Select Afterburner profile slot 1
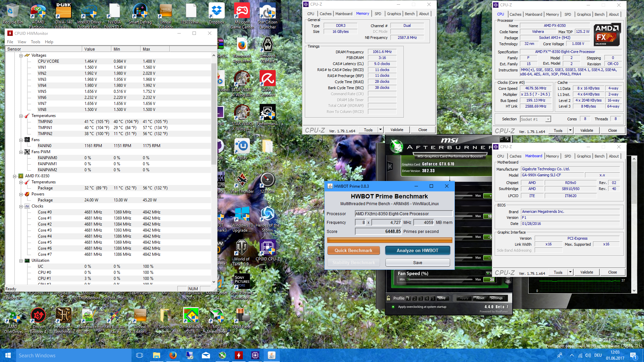 click(408, 298)
